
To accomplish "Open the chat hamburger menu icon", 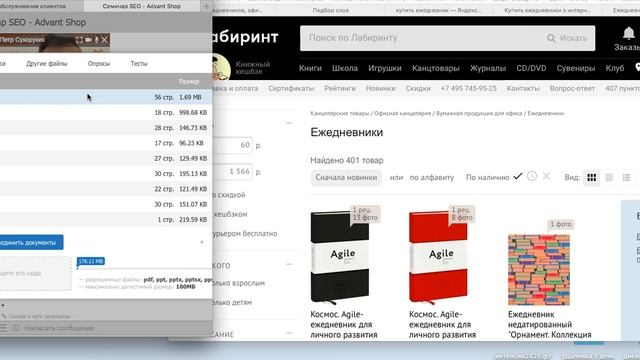I will coord(3,328).
